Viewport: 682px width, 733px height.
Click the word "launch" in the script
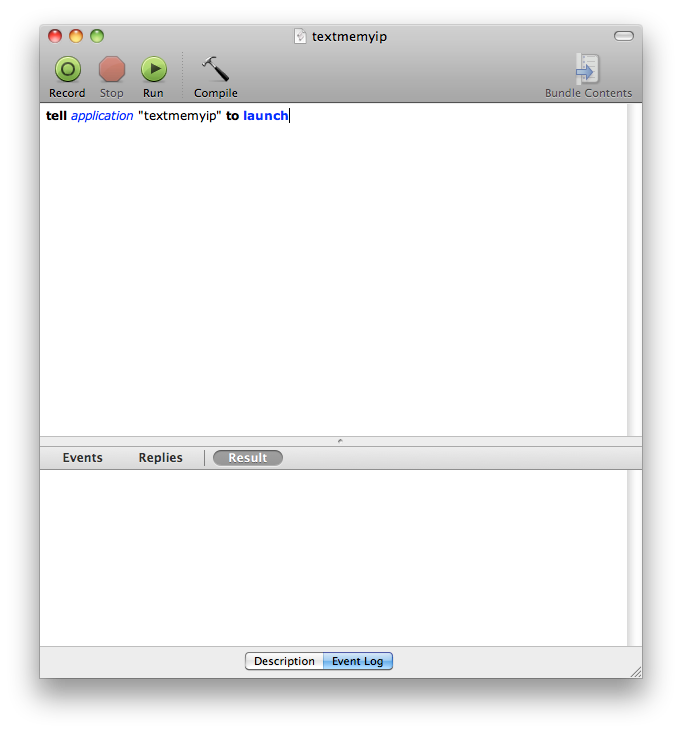266,115
